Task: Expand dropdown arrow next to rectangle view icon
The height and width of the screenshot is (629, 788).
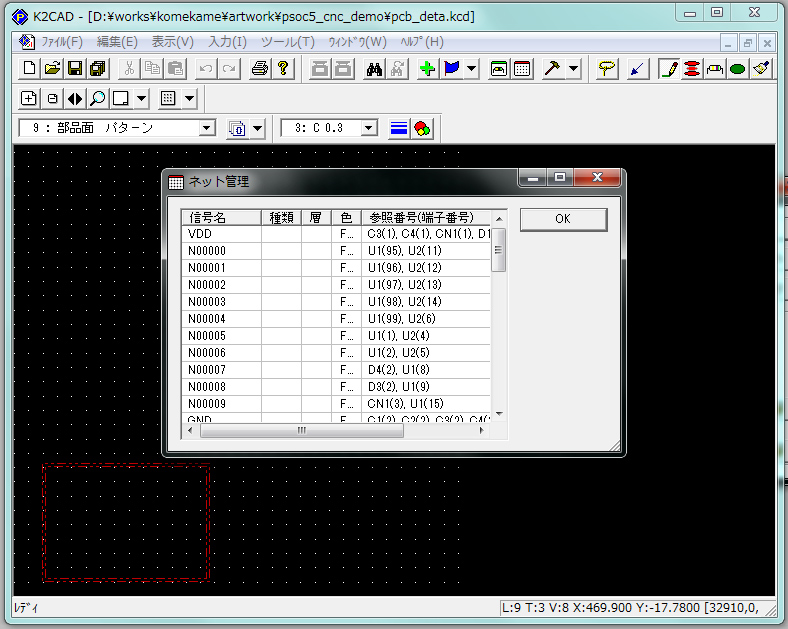Action: (142, 98)
